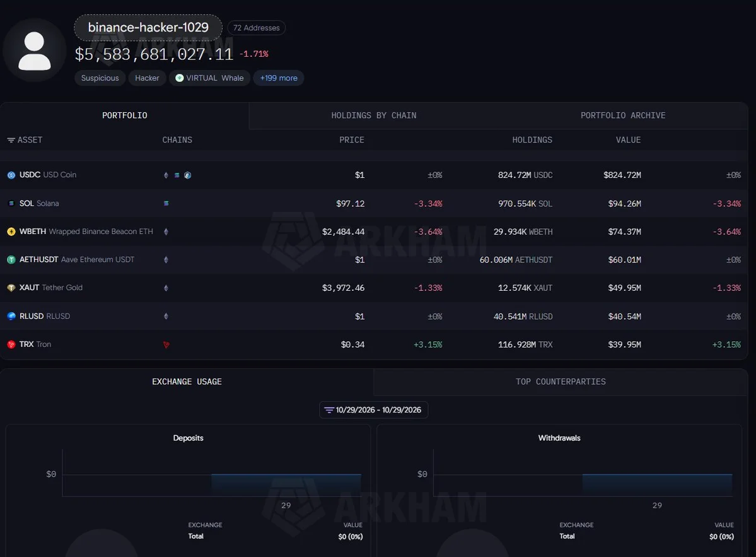Switch to the Portfolio tab
The image size is (756, 557).
click(x=124, y=115)
